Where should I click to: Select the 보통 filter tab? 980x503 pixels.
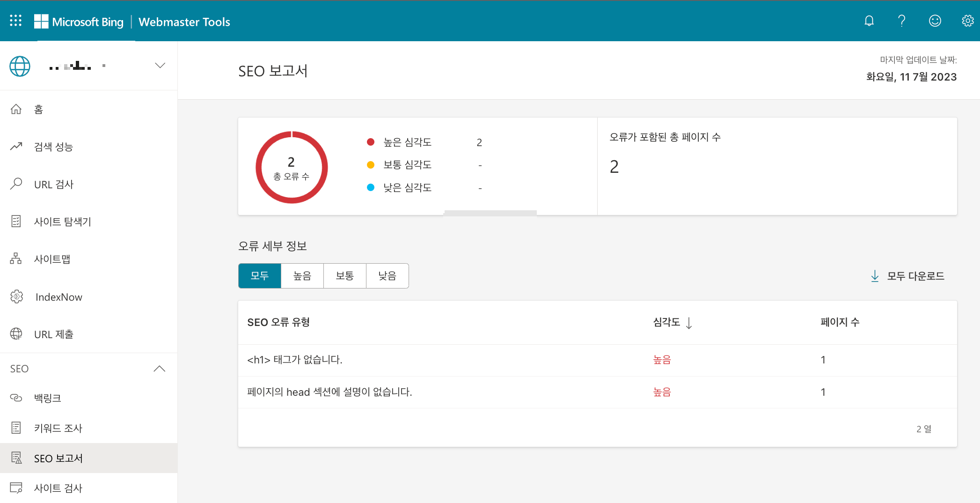[345, 276]
